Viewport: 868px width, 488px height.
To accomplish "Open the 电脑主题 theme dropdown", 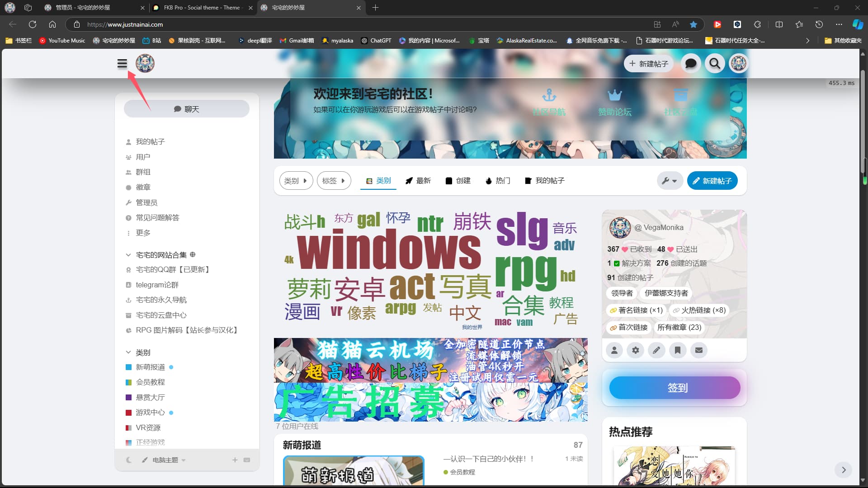I will click(x=165, y=460).
